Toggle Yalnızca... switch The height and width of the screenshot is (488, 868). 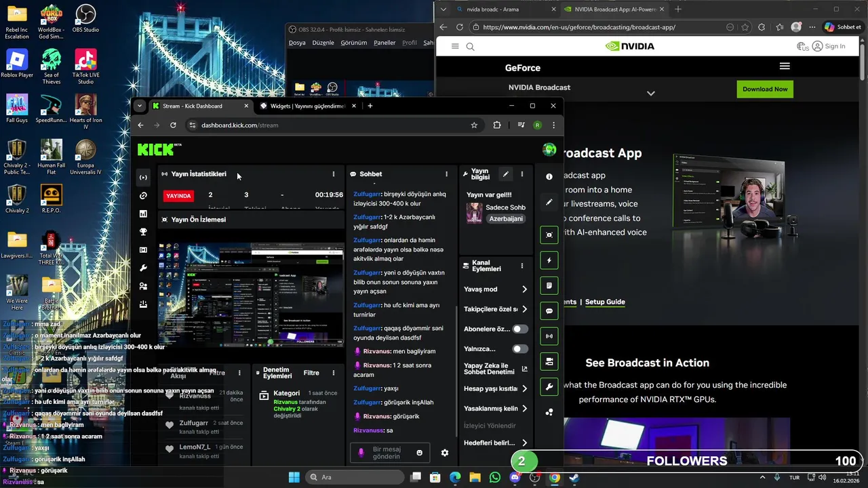(519, 349)
